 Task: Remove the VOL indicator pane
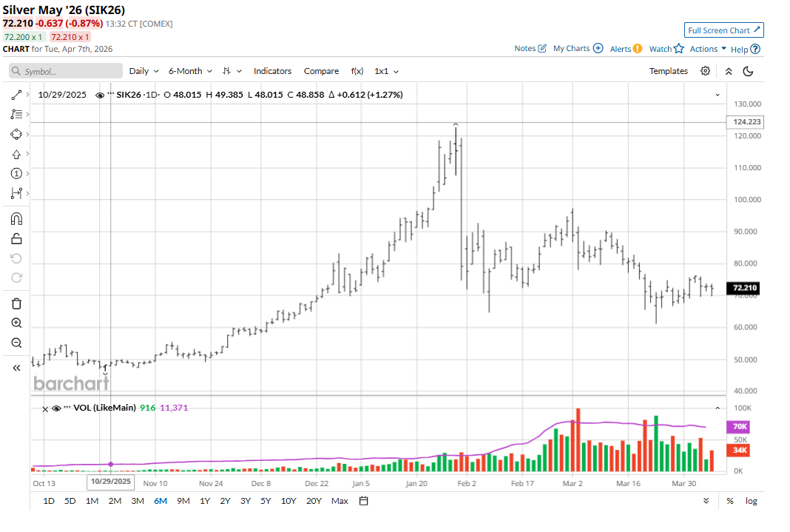[45, 409]
